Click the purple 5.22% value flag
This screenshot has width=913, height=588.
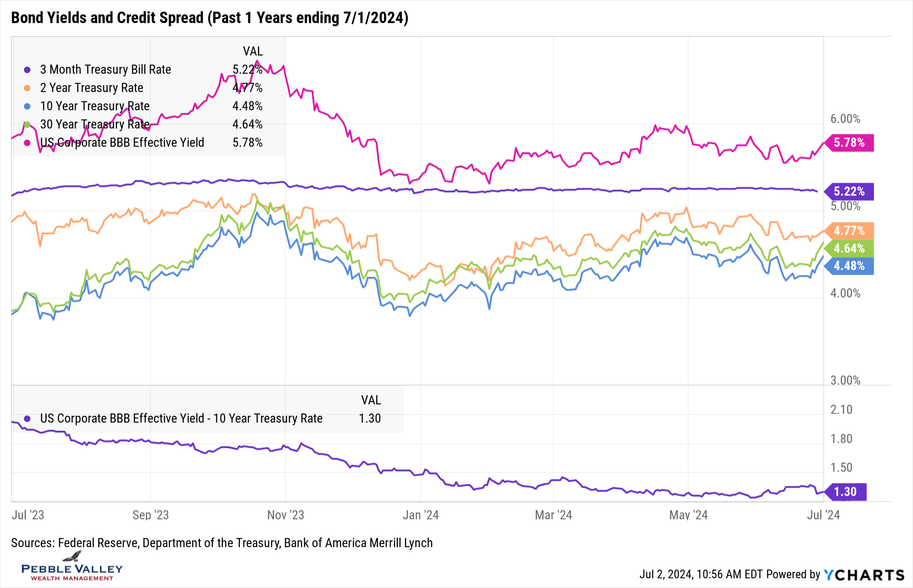click(x=849, y=192)
